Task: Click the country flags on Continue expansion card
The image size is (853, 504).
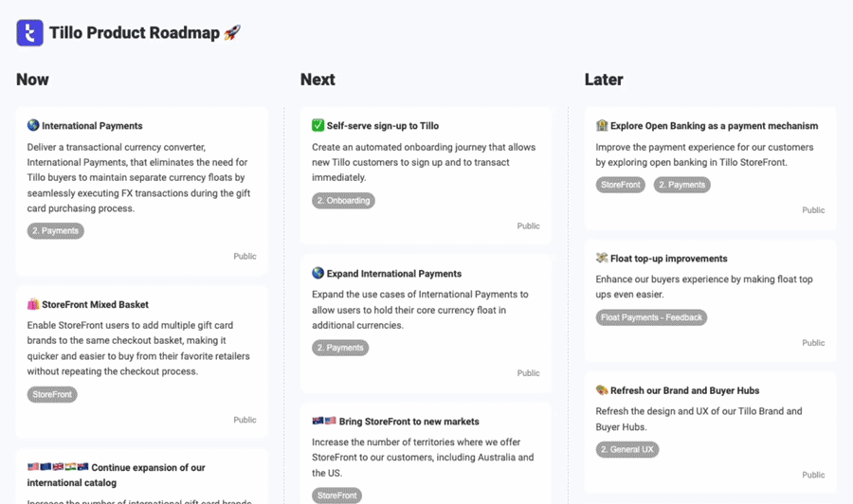Action: click(58, 466)
